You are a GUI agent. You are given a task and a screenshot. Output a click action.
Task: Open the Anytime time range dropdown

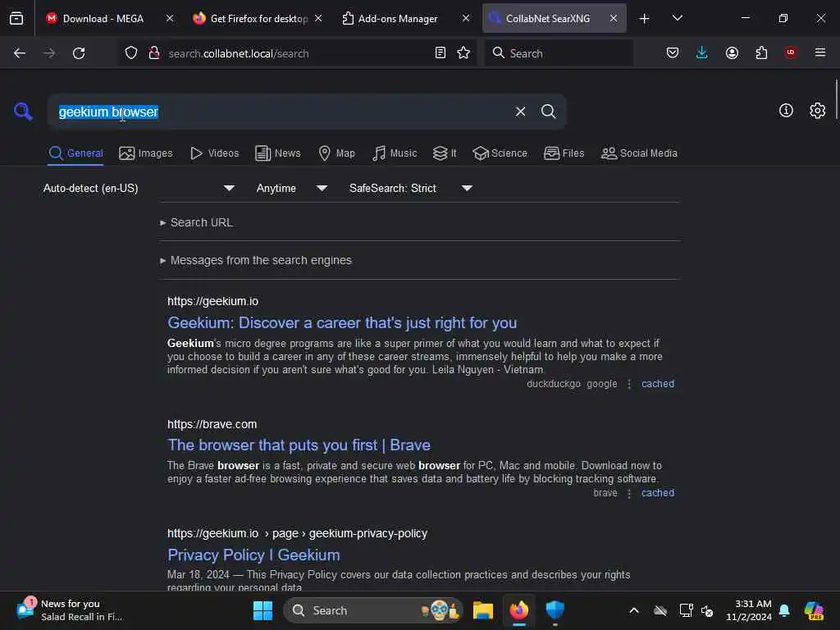pyautogui.click(x=292, y=188)
